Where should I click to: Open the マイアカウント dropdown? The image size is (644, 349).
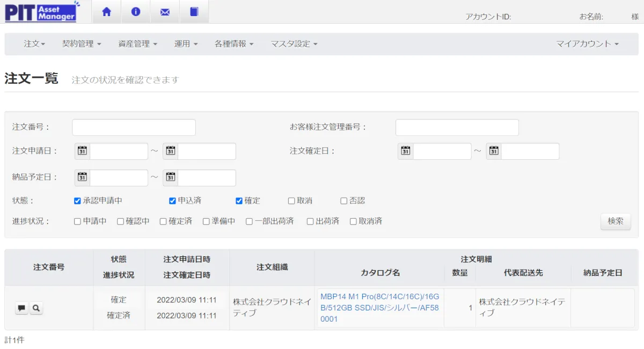587,44
